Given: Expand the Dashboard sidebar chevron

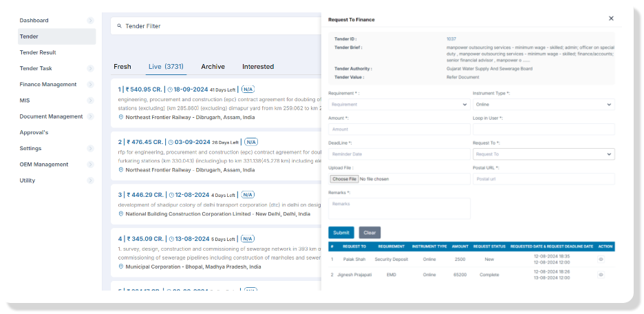Looking at the screenshot, I should click(x=90, y=21).
